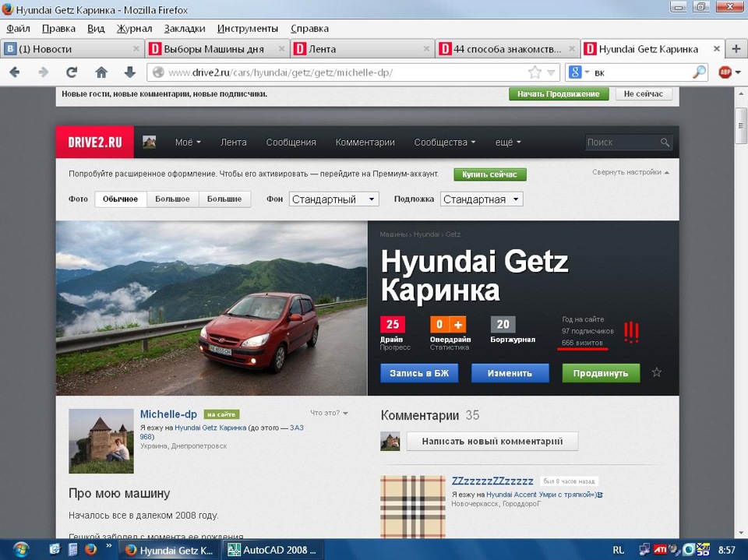
Task: Click the orange plus next to Overdrive counter
Action: (x=458, y=324)
